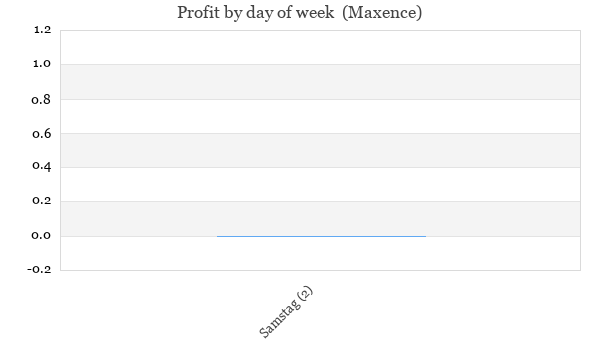
Task: Click the word "(Maxence)" in the chart title
Action: pos(382,13)
